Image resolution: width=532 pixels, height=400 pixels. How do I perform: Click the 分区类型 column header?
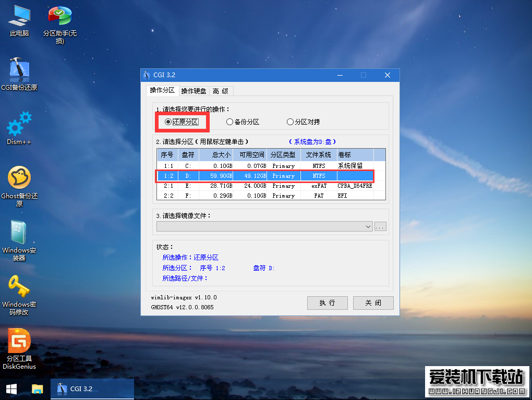[284, 155]
